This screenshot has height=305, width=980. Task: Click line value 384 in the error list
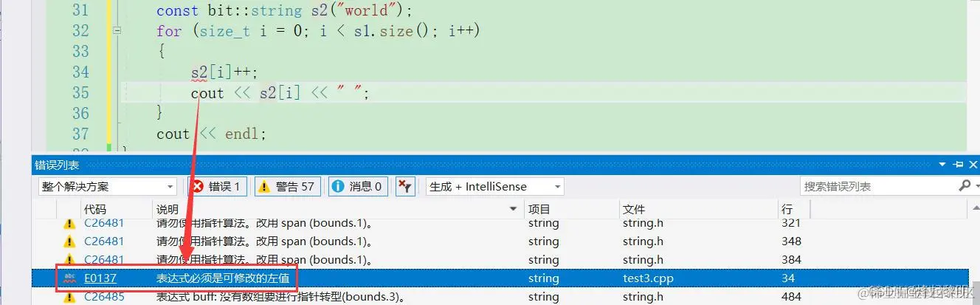point(791,259)
